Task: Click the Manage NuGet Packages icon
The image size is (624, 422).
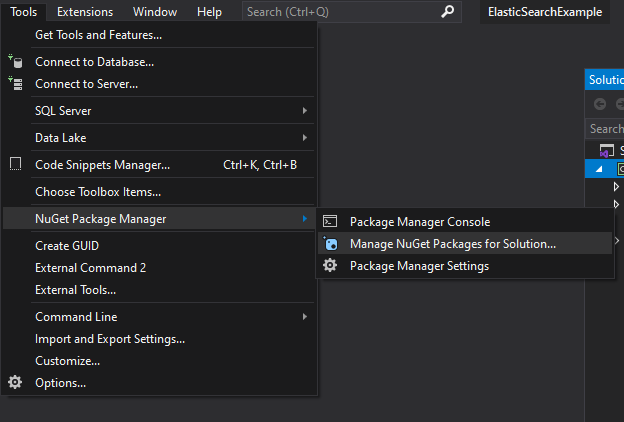Action: coord(330,243)
